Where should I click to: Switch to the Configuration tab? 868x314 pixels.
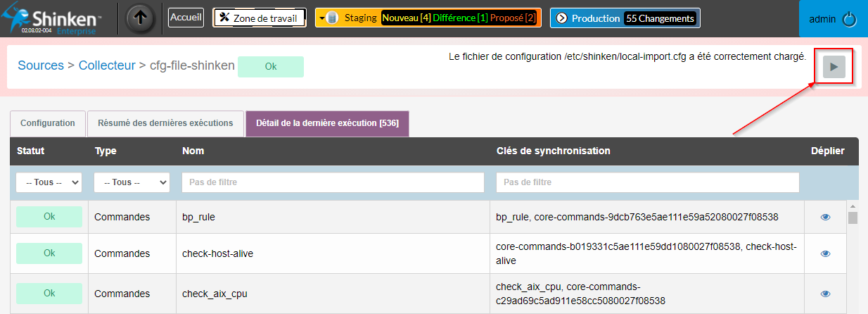[48, 123]
